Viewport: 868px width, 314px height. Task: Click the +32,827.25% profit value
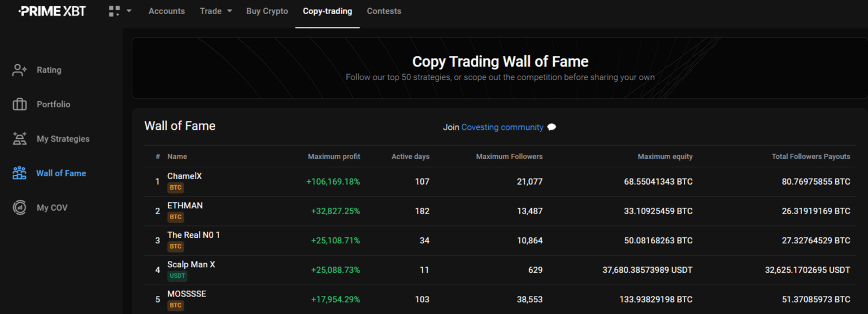[336, 211]
